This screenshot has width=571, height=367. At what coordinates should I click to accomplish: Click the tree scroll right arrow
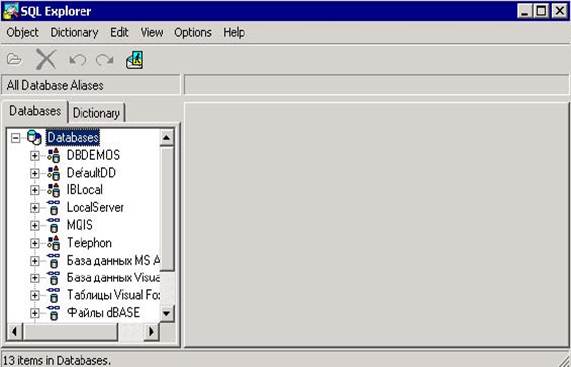click(x=151, y=331)
